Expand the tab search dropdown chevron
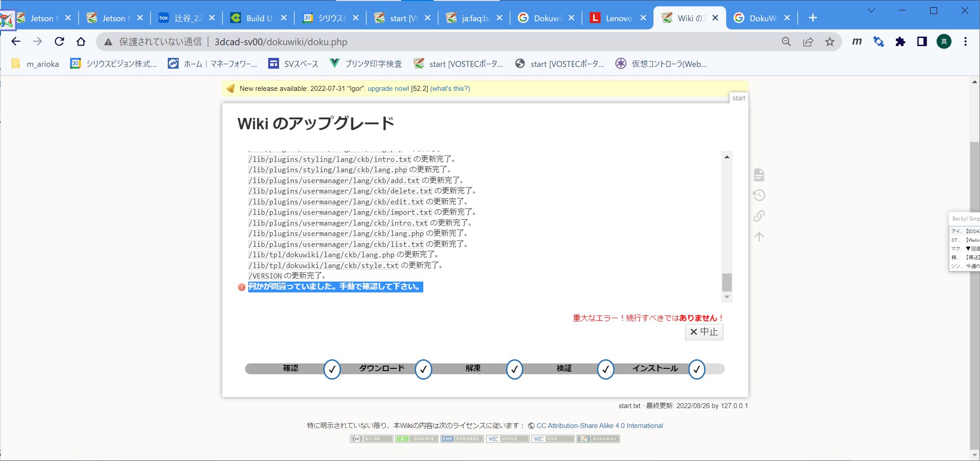 click(871, 10)
